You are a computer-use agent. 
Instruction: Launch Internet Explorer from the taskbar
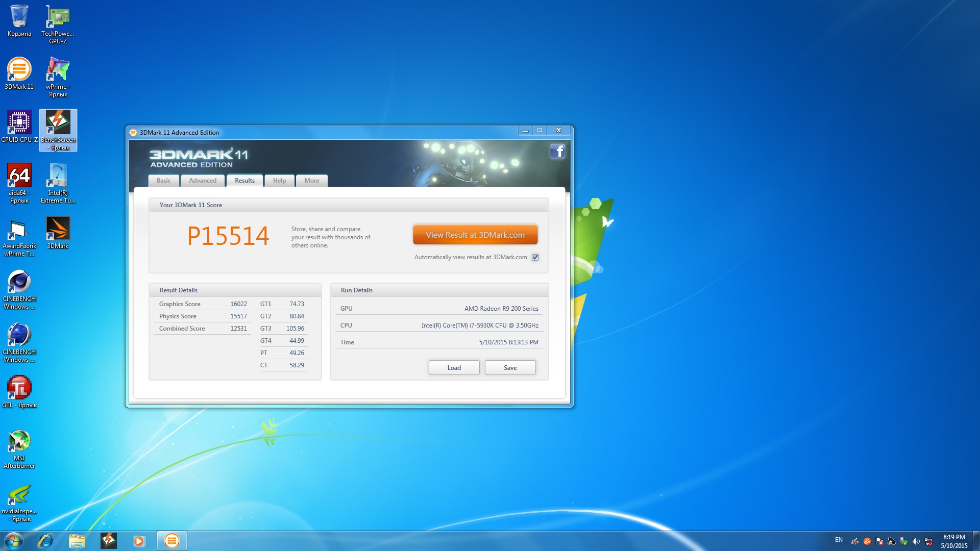pos(45,541)
